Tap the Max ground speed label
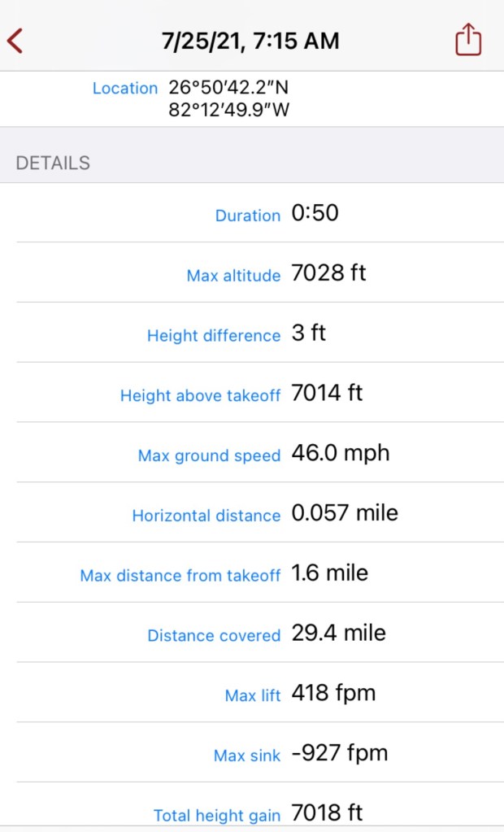This screenshot has height=832, width=504. pos(209,456)
